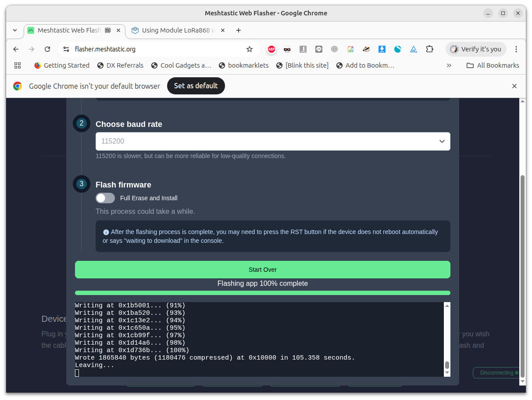Switch to the Using Module LoRa868 tab
This screenshot has height=400, width=532.
(178, 30)
